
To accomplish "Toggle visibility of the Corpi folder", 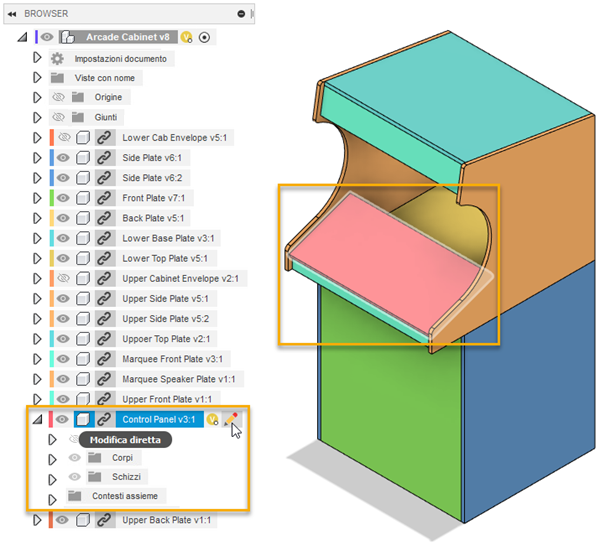I will pyautogui.click(x=75, y=458).
